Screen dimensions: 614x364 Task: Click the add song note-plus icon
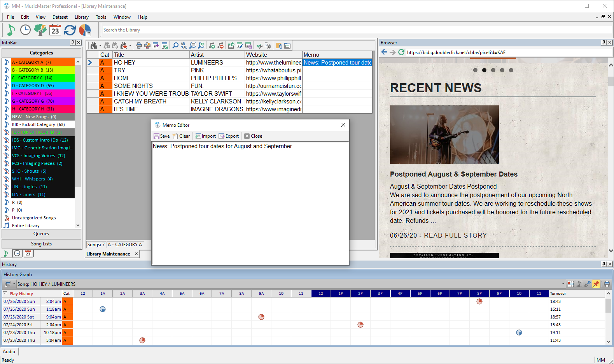[212, 45]
